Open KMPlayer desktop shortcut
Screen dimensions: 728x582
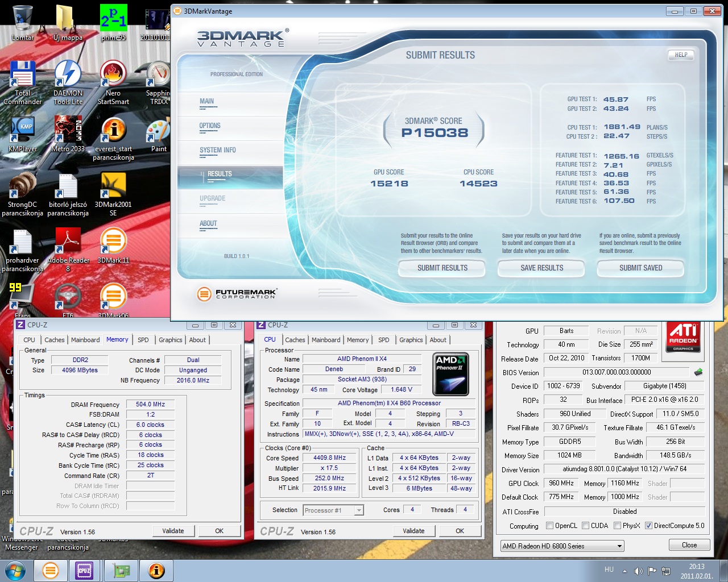23,135
